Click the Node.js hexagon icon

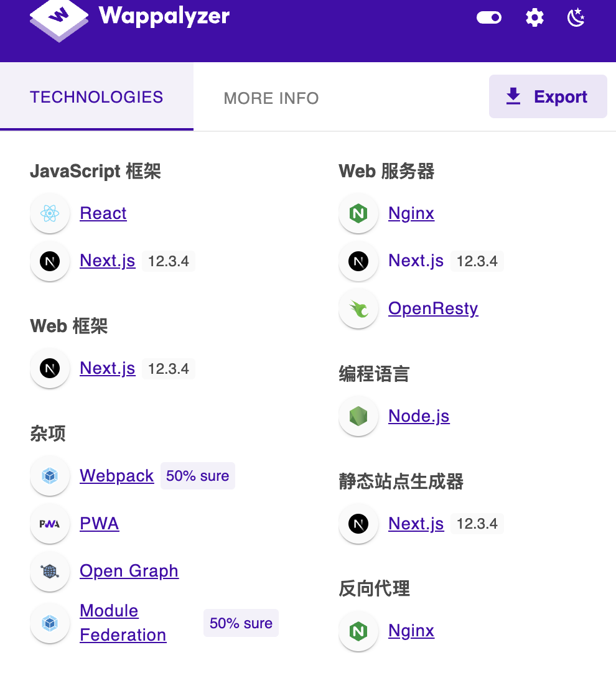[358, 416]
